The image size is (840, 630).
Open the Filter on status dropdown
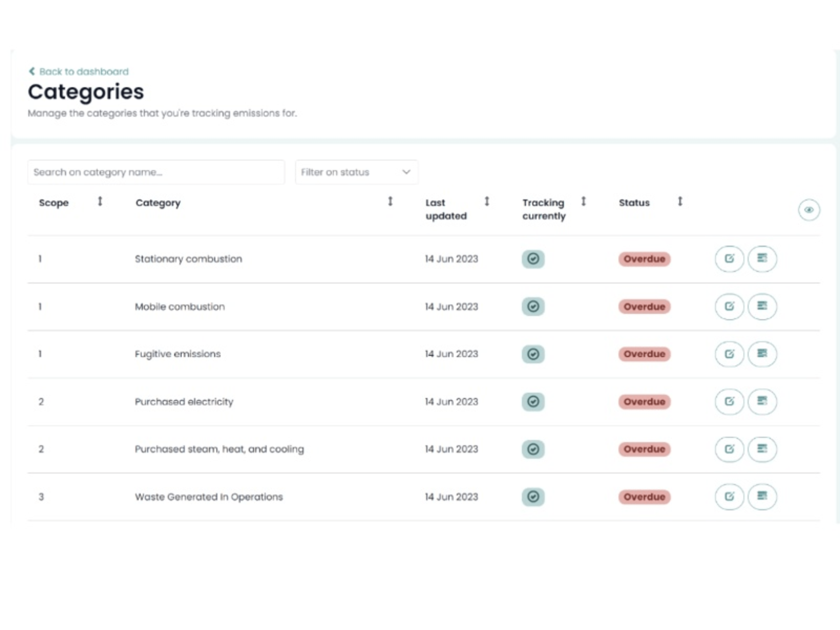[x=356, y=172]
